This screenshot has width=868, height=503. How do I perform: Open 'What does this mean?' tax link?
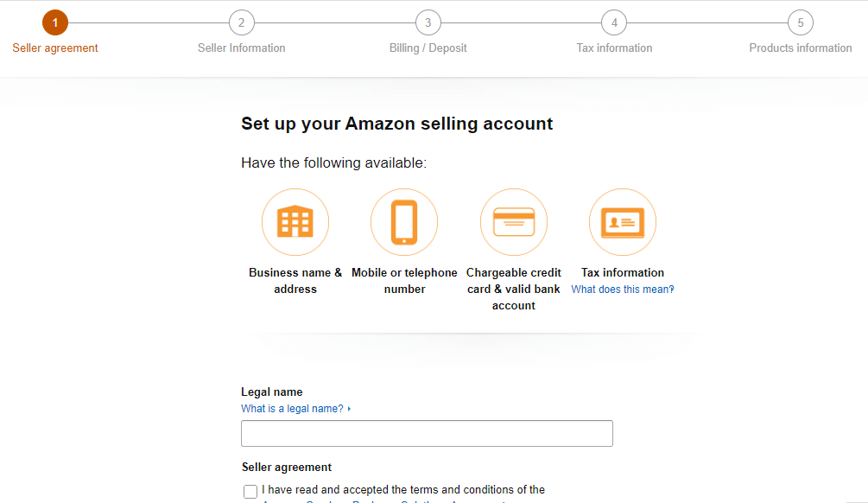click(623, 290)
